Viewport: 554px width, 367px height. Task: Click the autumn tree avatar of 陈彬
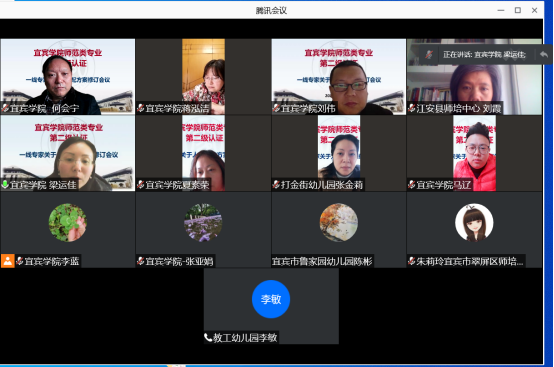(338, 223)
